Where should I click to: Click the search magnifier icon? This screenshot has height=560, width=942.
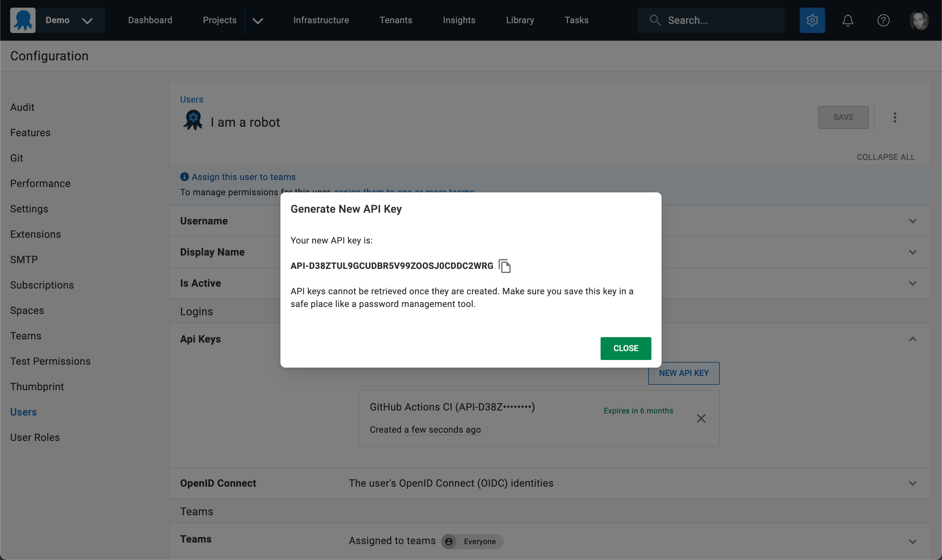pyautogui.click(x=655, y=20)
